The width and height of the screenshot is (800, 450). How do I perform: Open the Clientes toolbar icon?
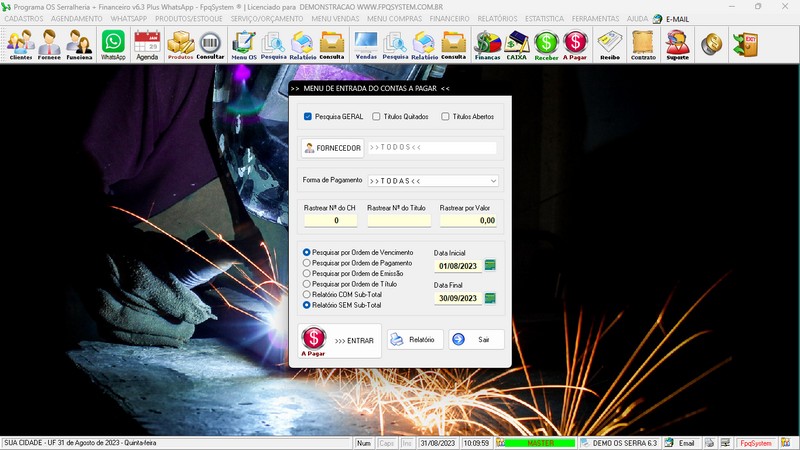tap(20, 45)
